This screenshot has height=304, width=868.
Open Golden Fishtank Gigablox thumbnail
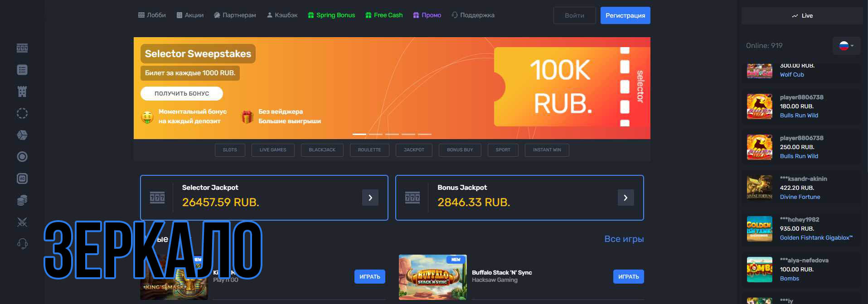760,229
